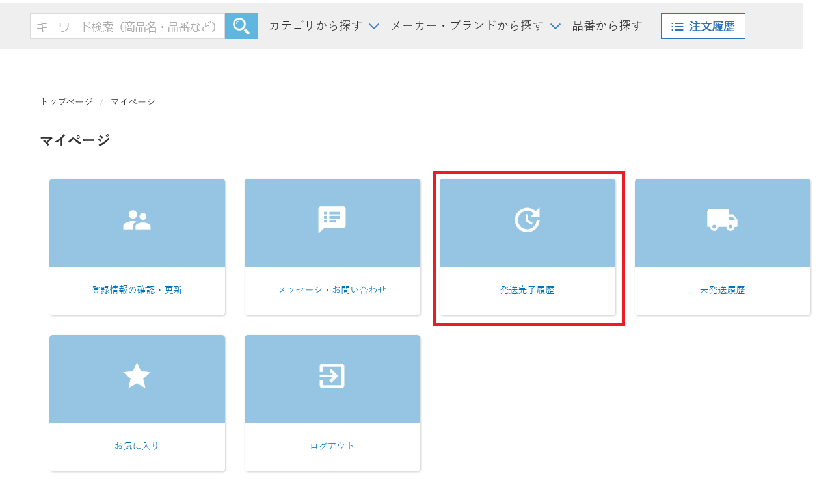Open the 注文履歴 button
Screen dimensions: 830x504
pyautogui.click(x=703, y=26)
